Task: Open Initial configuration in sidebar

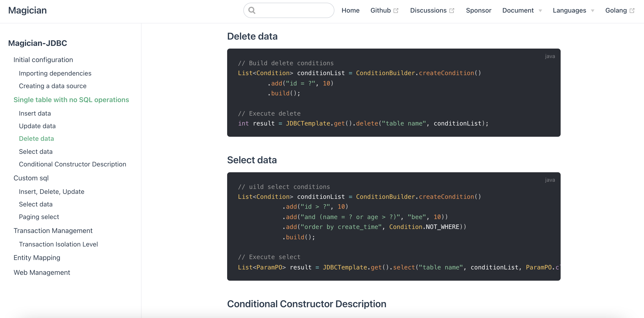Action: point(43,60)
